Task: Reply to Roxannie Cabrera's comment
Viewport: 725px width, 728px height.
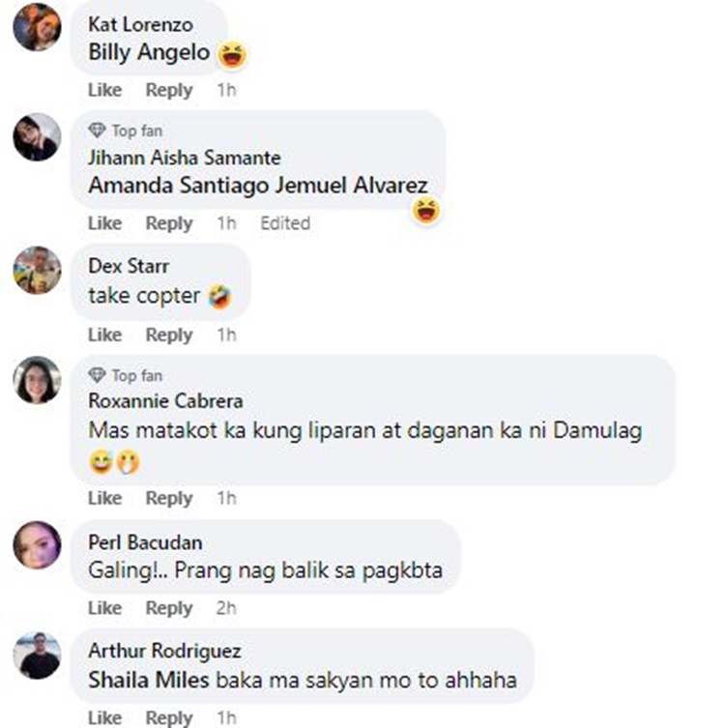Action: click(169, 499)
